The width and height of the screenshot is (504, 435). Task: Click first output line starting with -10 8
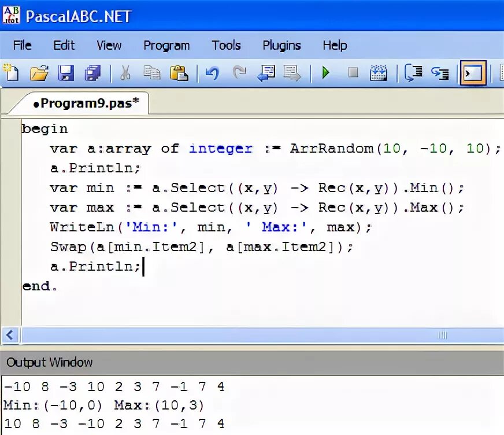[114, 386]
